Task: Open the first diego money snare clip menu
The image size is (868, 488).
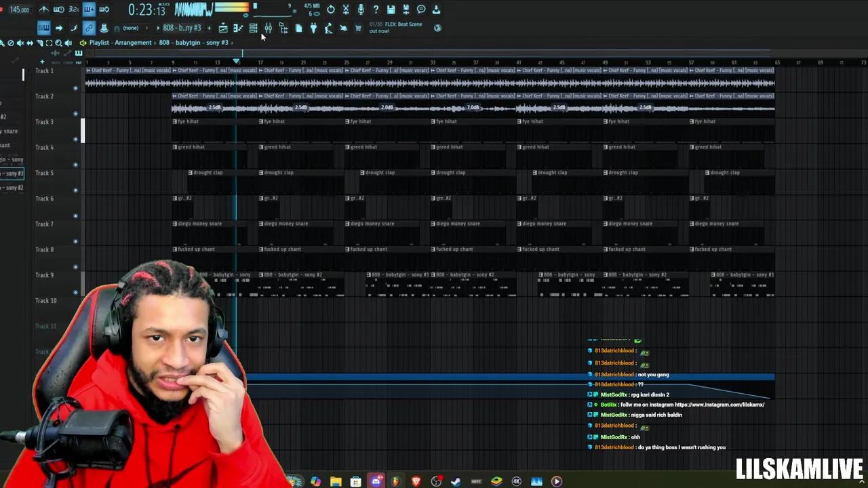Action: point(175,224)
